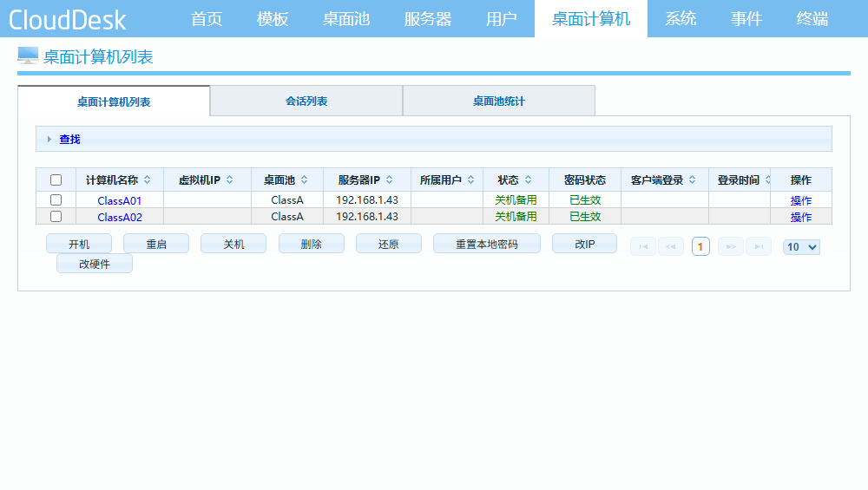The width and height of the screenshot is (868, 490).
Task: Switch to 桌面池统计 tab
Action: point(499,101)
